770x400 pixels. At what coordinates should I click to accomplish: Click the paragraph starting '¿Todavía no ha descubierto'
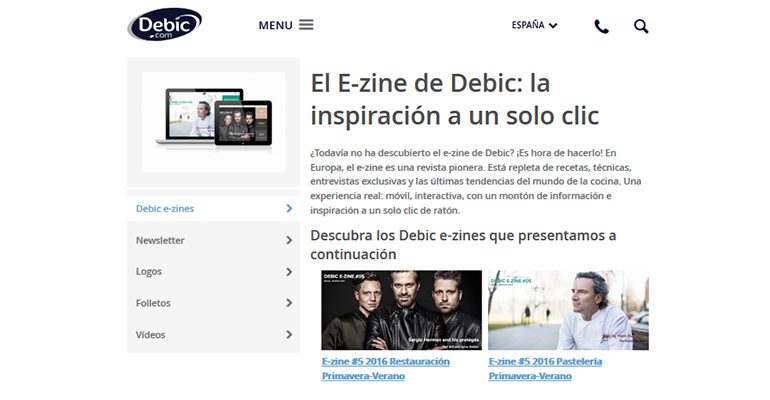(x=476, y=182)
